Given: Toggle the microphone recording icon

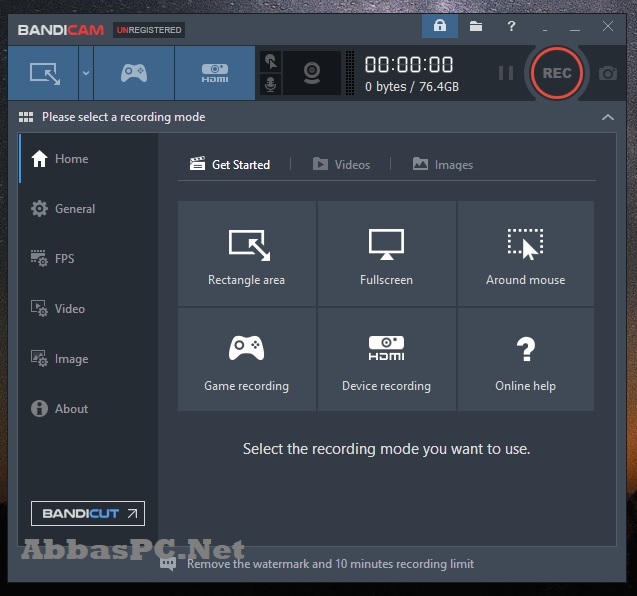Looking at the screenshot, I should coord(271,85).
